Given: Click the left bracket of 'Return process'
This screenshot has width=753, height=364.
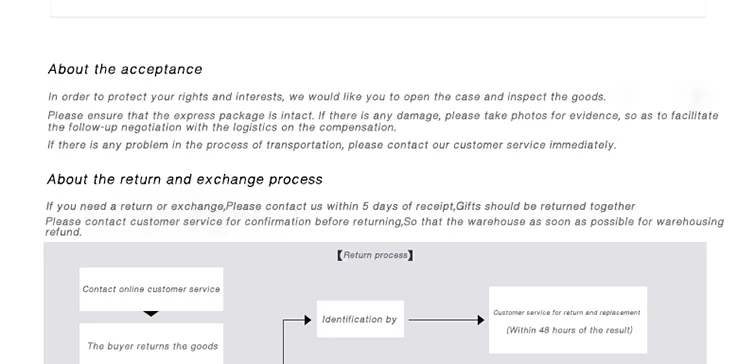Looking at the screenshot, I should point(340,255).
